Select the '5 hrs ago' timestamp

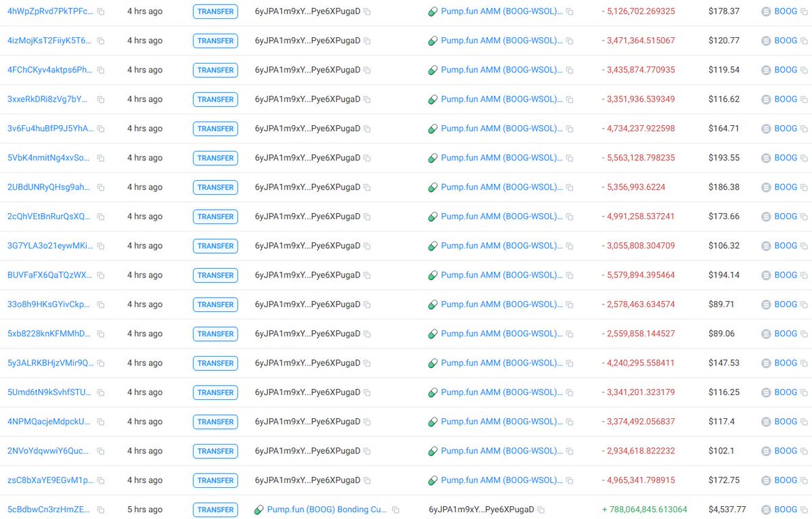[145, 510]
